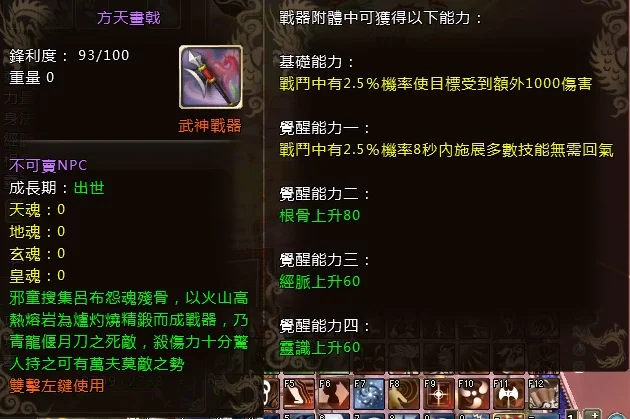Select the 靈識上升60 ability text
The image size is (630, 419).
(x=320, y=347)
